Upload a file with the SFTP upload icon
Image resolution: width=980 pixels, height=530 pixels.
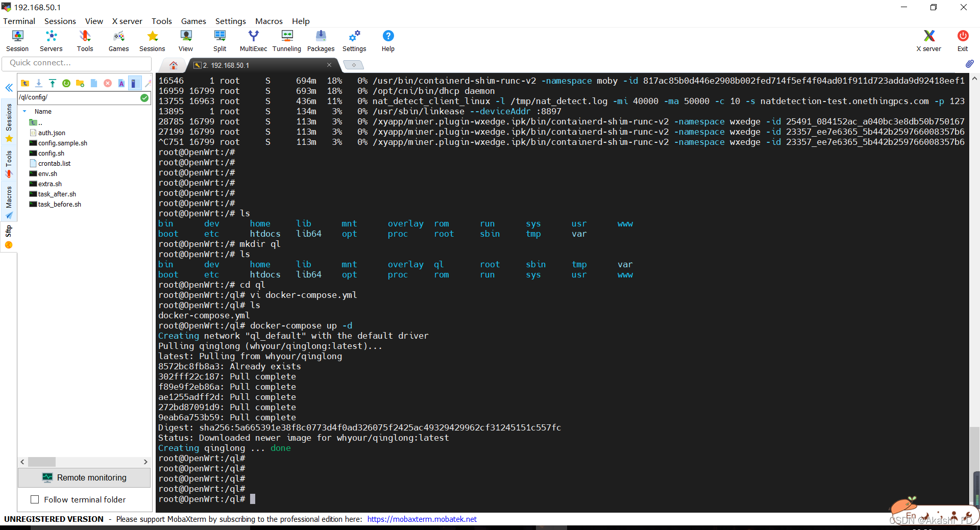pos(53,83)
